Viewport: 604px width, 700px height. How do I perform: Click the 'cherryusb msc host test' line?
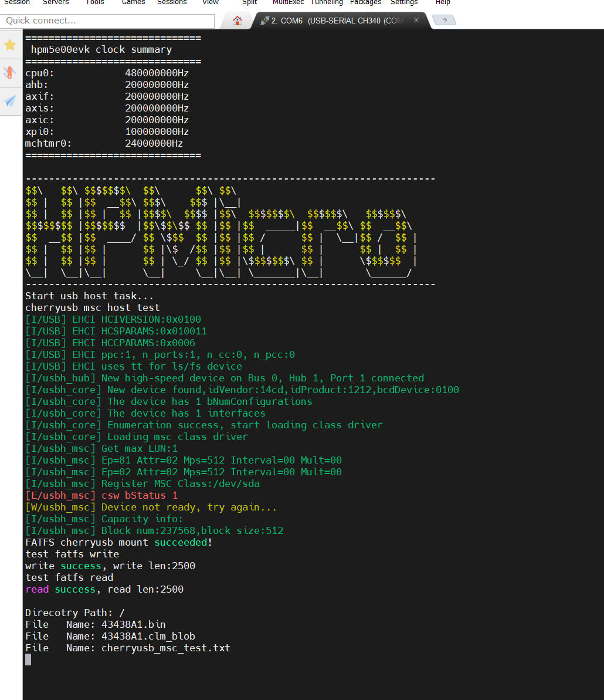[x=92, y=307]
